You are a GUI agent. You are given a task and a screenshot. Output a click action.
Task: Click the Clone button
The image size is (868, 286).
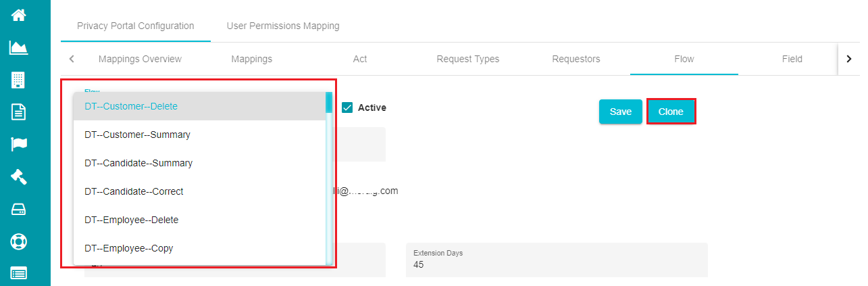click(671, 112)
